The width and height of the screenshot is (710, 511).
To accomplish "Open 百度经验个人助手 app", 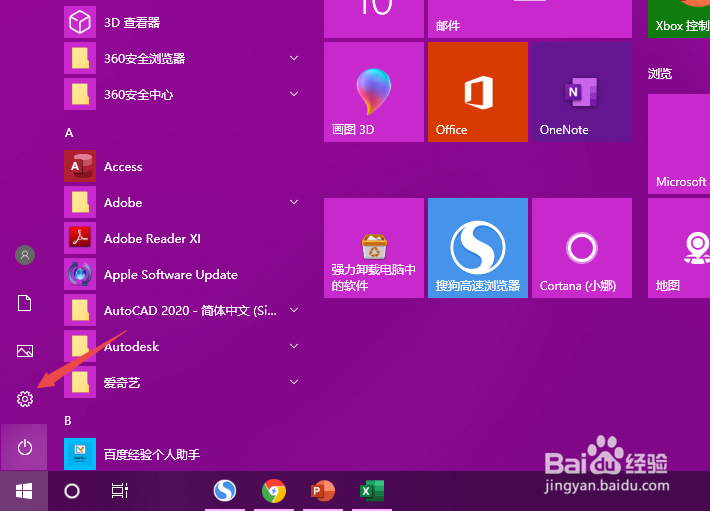I will coord(181,454).
